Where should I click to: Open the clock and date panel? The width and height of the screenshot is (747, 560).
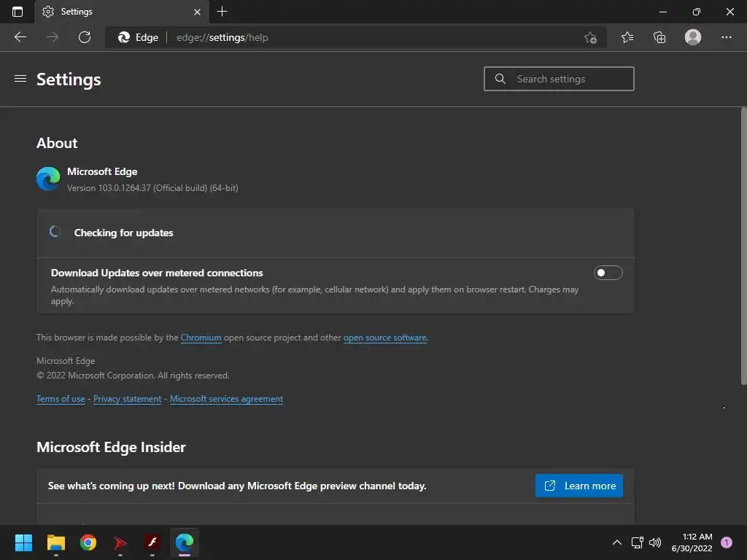pyautogui.click(x=692, y=542)
